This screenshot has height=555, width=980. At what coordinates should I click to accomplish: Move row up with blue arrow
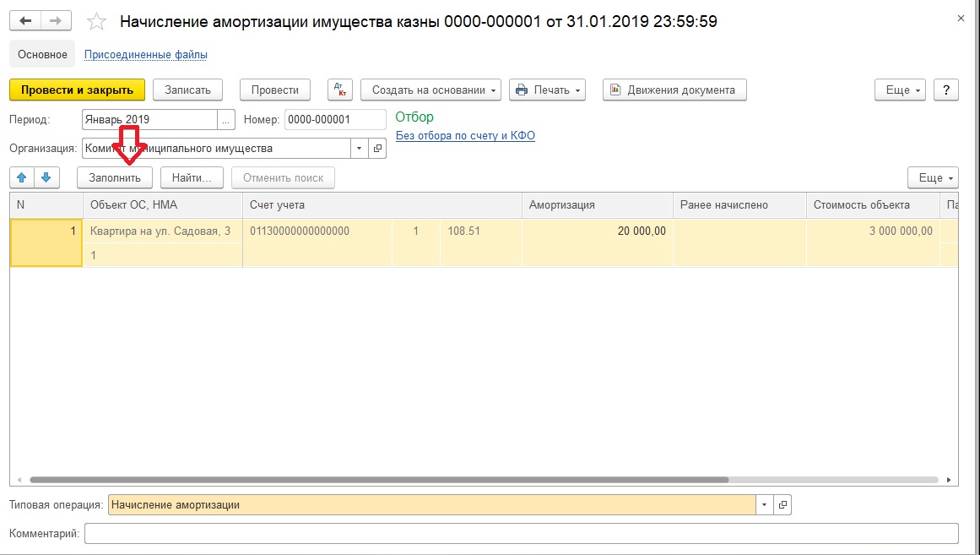[22, 177]
